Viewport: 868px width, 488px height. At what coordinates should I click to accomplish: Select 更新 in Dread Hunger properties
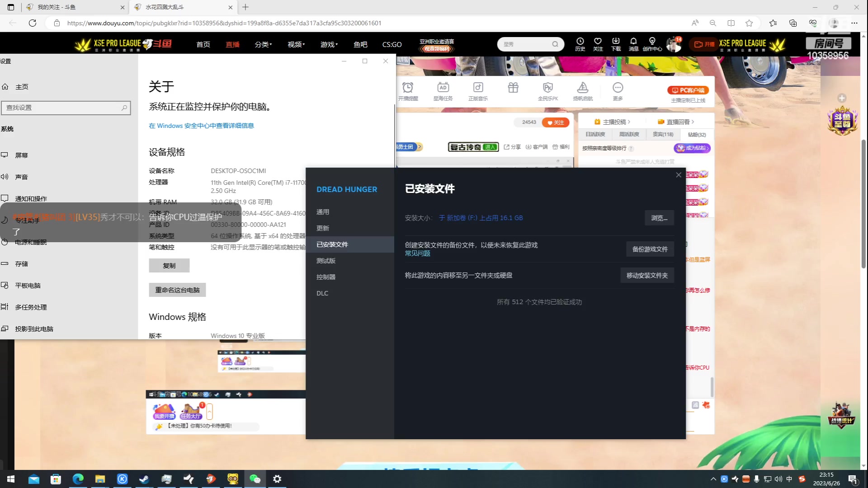click(350, 228)
